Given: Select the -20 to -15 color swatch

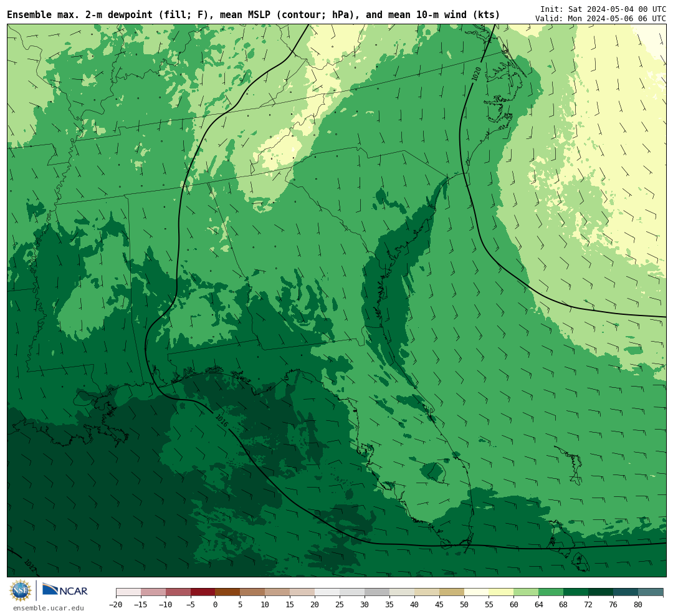Looking at the screenshot, I should click(128, 592).
